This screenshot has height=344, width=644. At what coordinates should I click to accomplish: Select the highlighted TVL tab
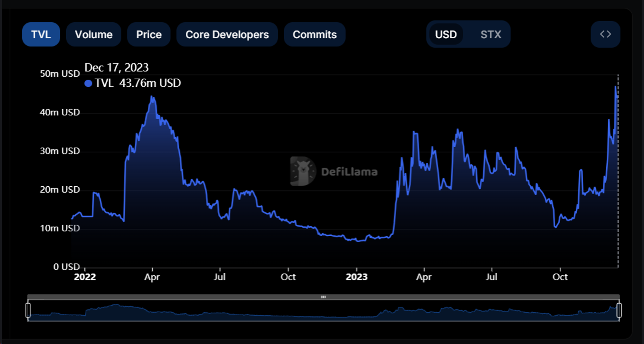pos(41,34)
